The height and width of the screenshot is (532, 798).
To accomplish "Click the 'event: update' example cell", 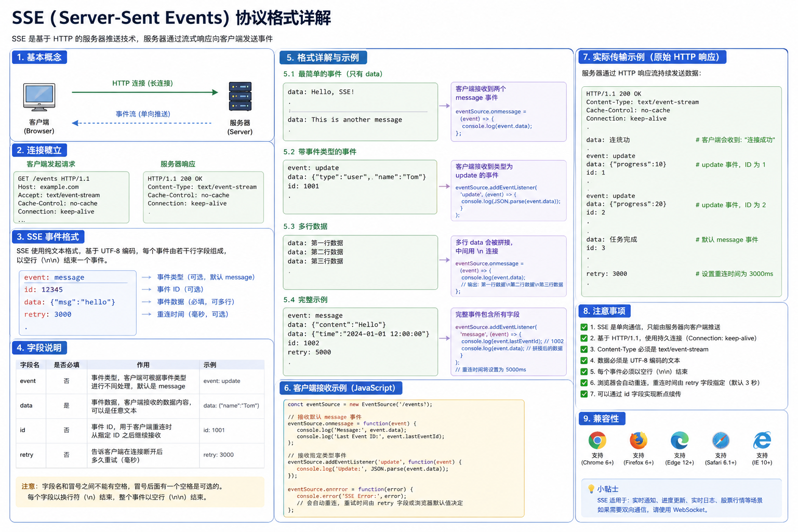I will (x=222, y=381).
